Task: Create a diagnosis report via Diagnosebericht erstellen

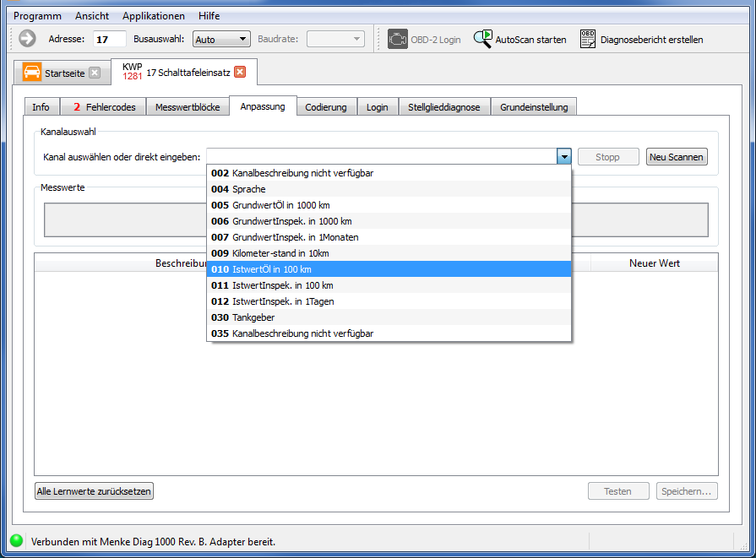Action: (642, 40)
